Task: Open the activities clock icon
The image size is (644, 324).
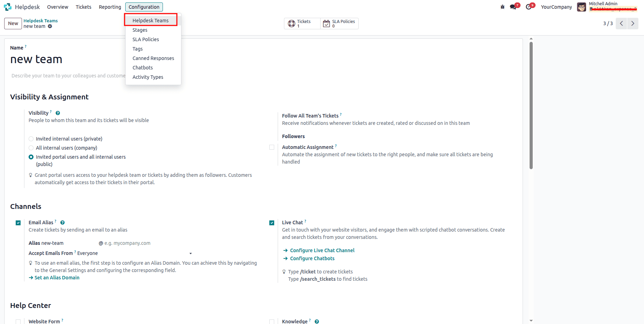Action: (529, 6)
